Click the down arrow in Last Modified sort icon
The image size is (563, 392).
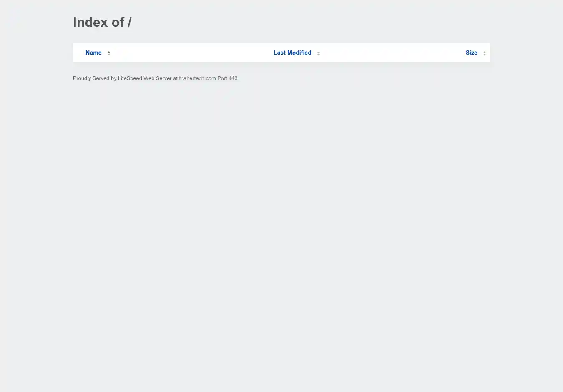click(319, 54)
